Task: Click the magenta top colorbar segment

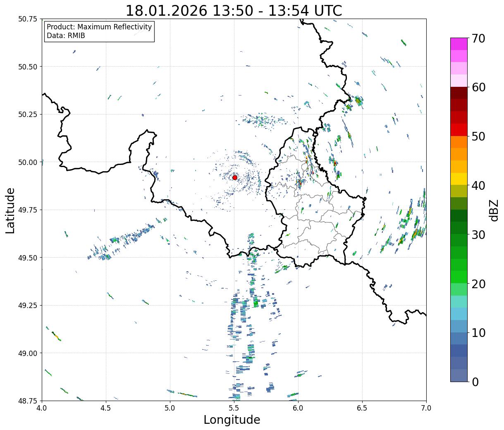Action: [459, 44]
